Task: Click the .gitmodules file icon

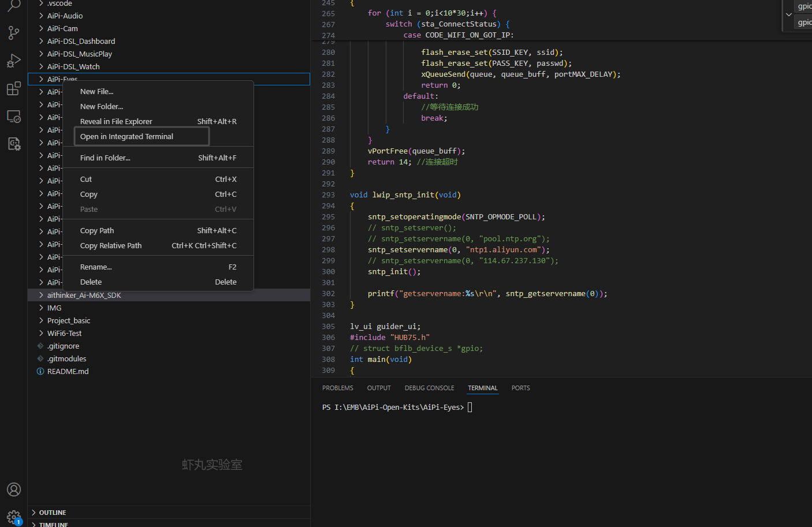Action: pos(40,358)
